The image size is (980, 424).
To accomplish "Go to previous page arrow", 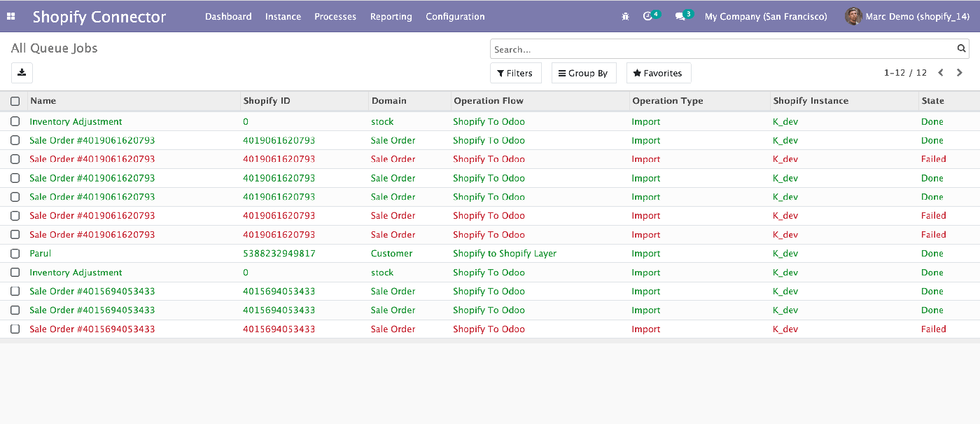I will [941, 73].
